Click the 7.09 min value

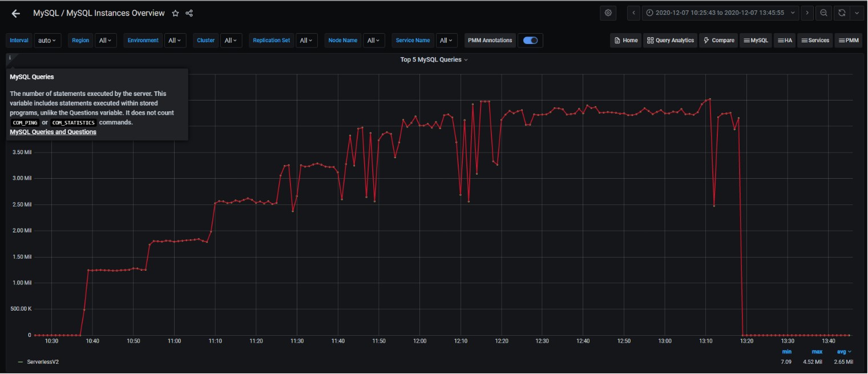[x=786, y=362]
